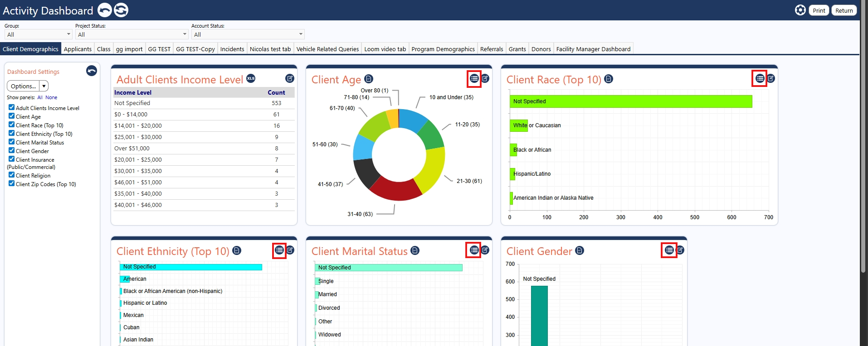
Task: Uncheck the Adult Clients Income Level panel checkbox
Action: point(12,107)
